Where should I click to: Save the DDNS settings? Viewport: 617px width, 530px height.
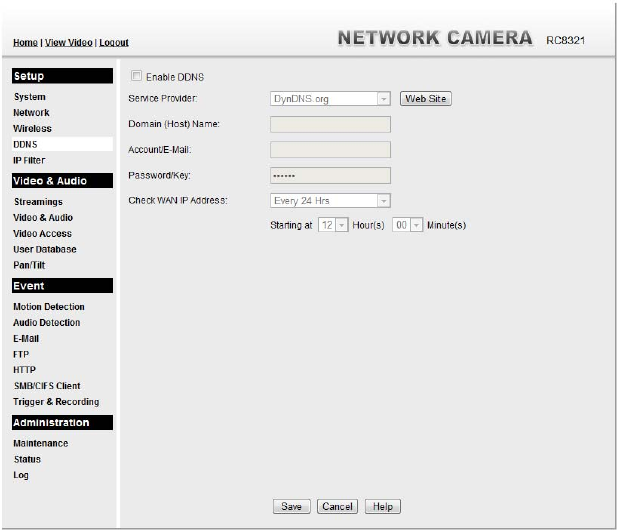292,506
